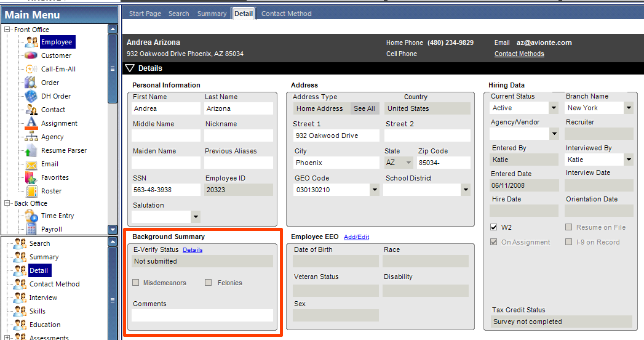Open the Agency/Vendor dropdown
The height and width of the screenshot is (340, 644).
(x=554, y=134)
